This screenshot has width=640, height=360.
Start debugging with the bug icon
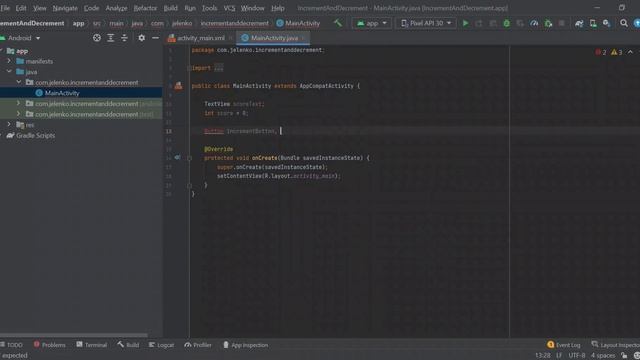(x=507, y=23)
